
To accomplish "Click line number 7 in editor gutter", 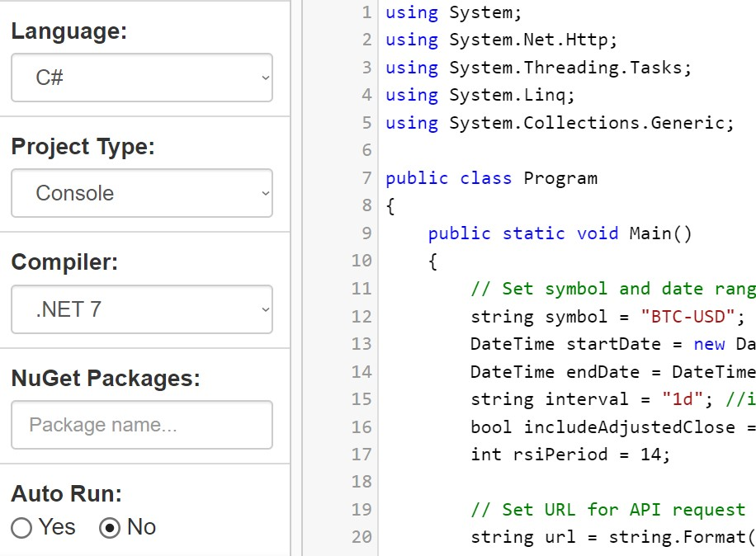I will click(367, 178).
